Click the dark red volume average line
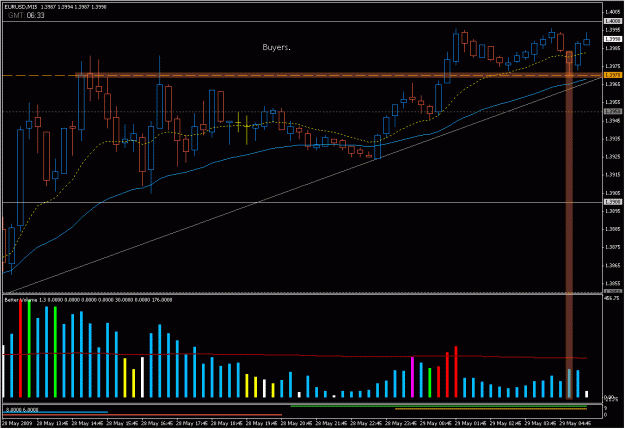625x429 pixels. [x=295, y=355]
